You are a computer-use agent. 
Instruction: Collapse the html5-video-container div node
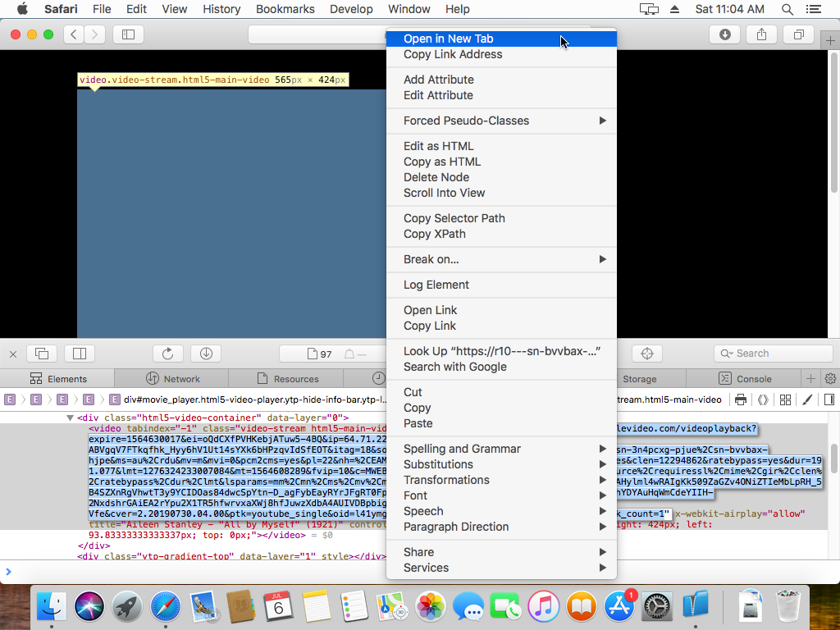click(71, 418)
